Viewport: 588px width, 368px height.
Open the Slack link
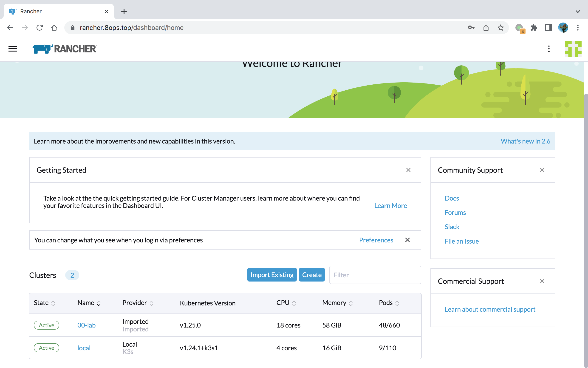[x=452, y=227]
